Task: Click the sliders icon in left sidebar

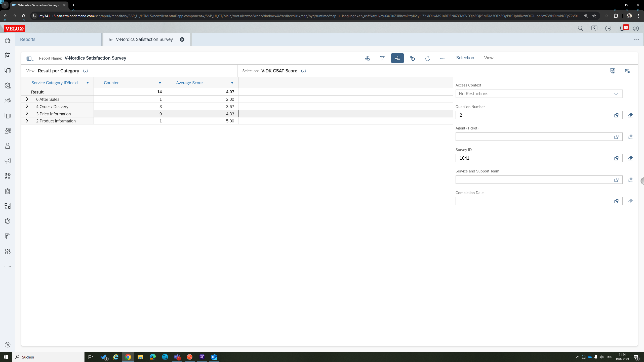Action: tap(8, 251)
